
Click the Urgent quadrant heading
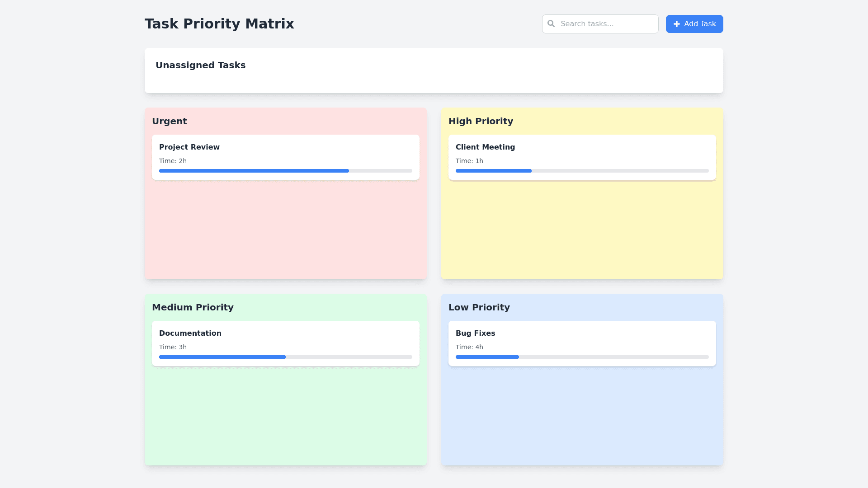click(x=170, y=121)
